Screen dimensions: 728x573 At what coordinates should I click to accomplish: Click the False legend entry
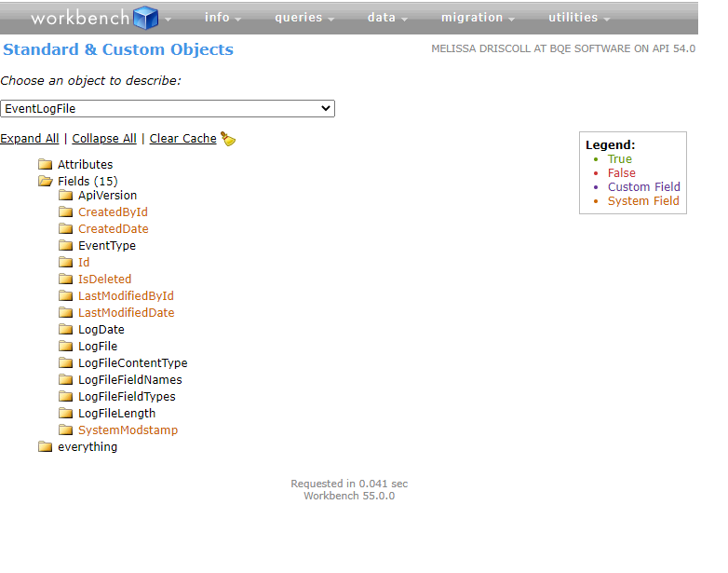click(x=622, y=173)
